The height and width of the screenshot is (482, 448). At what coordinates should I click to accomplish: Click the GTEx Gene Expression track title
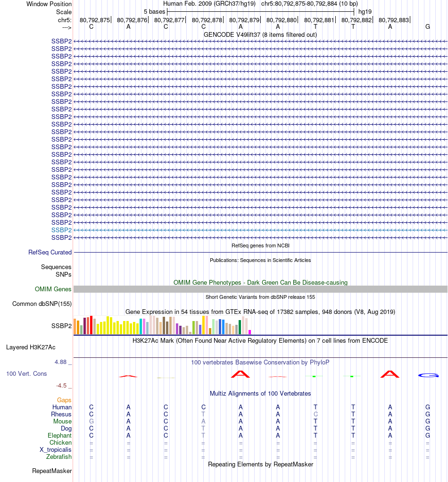[x=260, y=312]
